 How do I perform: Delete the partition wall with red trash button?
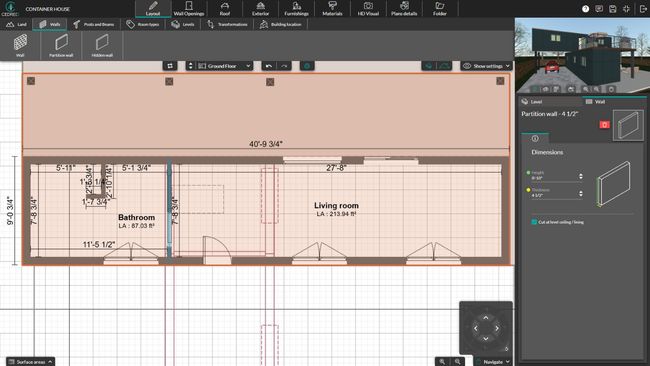(x=604, y=124)
